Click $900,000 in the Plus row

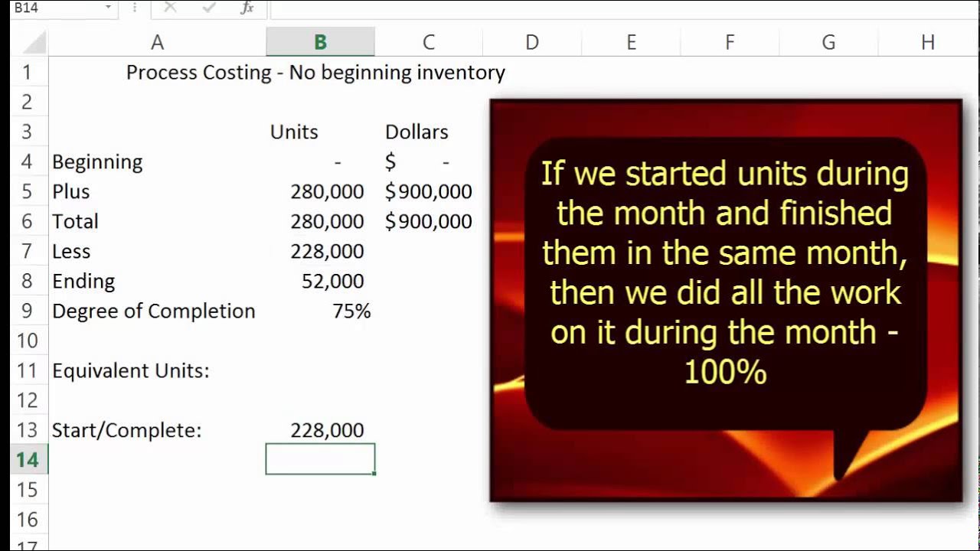click(x=428, y=191)
